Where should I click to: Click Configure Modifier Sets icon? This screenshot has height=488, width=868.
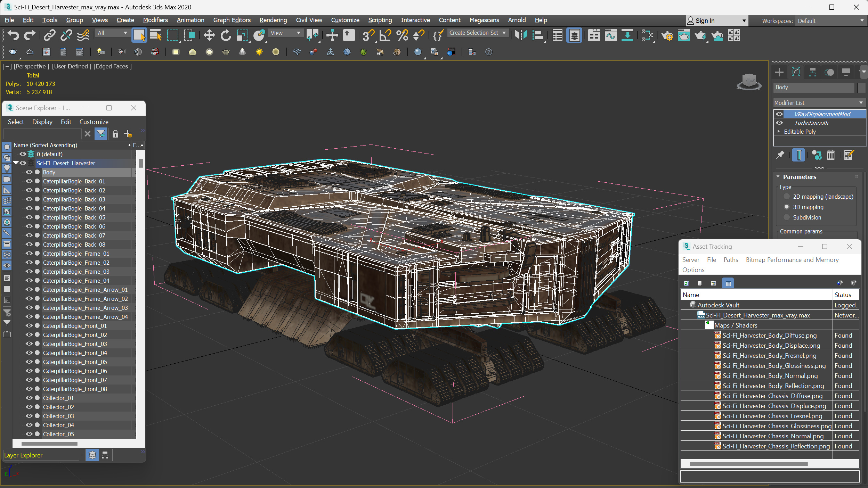point(849,155)
